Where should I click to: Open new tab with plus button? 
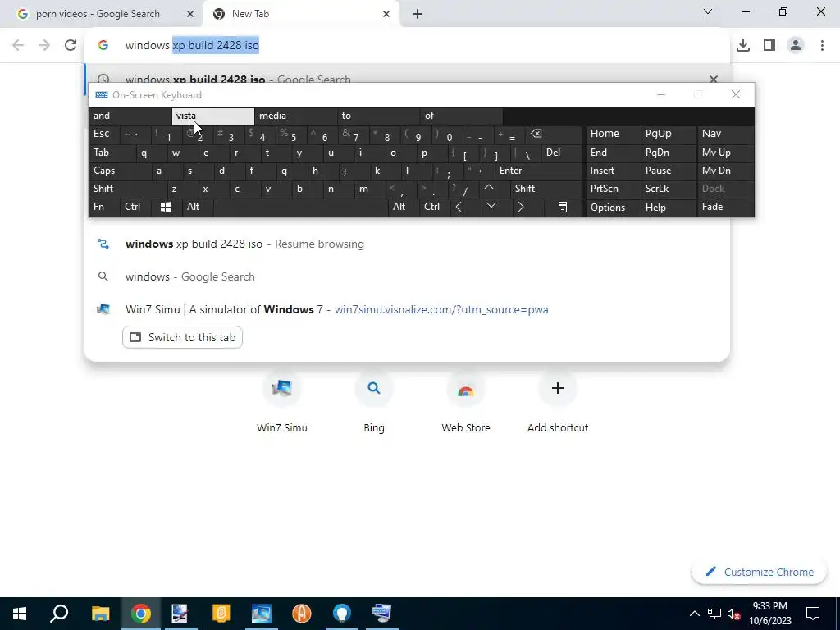click(x=418, y=14)
